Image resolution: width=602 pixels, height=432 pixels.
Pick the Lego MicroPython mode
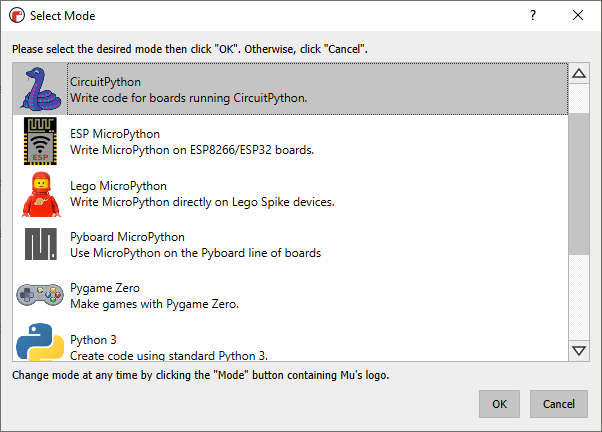tap(202, 194)
